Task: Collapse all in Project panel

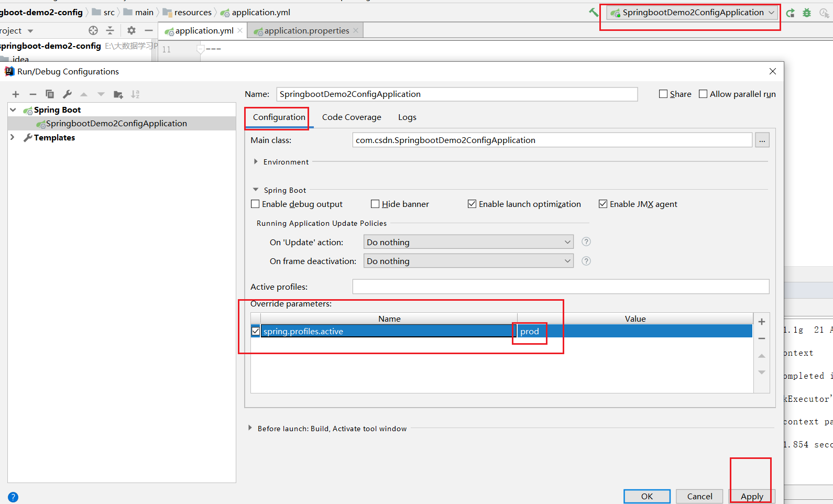Action: pos(110,30)
